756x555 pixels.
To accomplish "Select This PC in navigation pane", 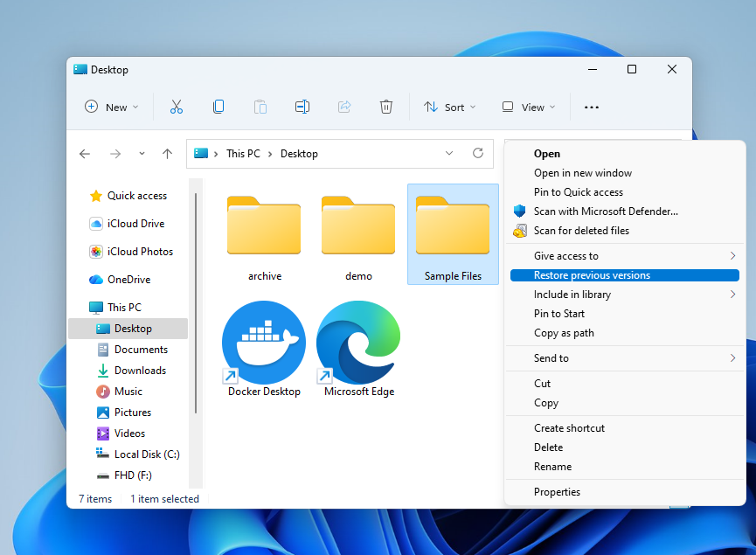I will [x=115, y=307].
